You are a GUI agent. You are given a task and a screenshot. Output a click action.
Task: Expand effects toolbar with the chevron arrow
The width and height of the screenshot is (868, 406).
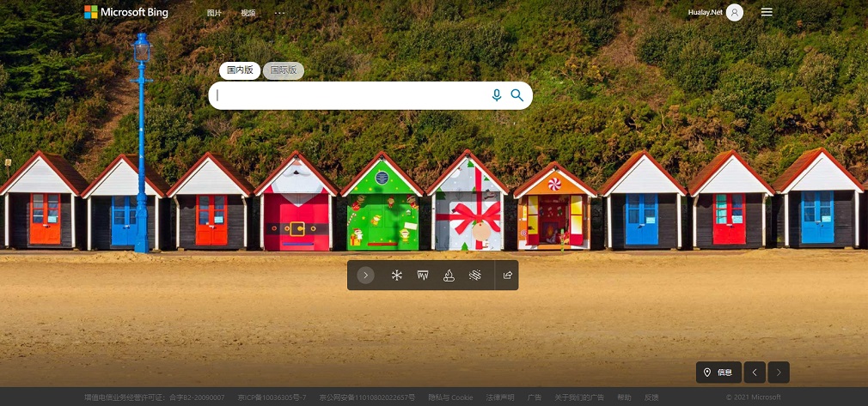pyautogui.click(x=366, y=276)
